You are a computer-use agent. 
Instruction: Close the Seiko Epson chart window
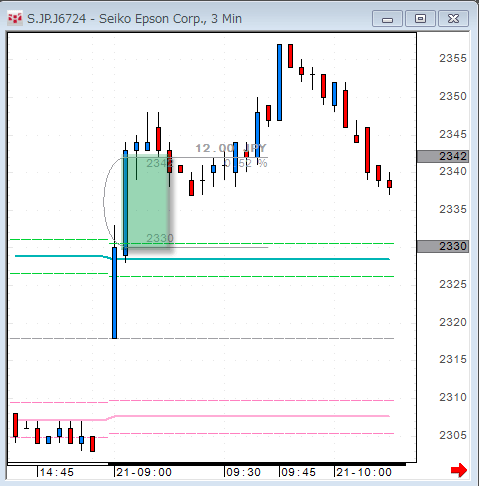click(453, 19)
